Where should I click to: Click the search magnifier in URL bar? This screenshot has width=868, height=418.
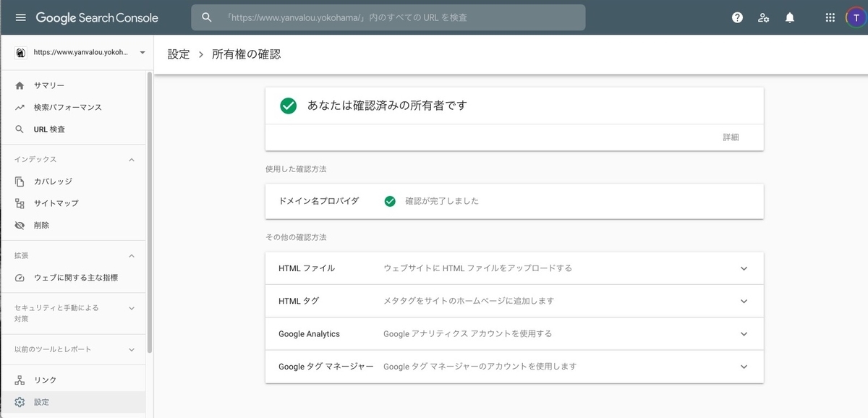click(x=207, y=17)
